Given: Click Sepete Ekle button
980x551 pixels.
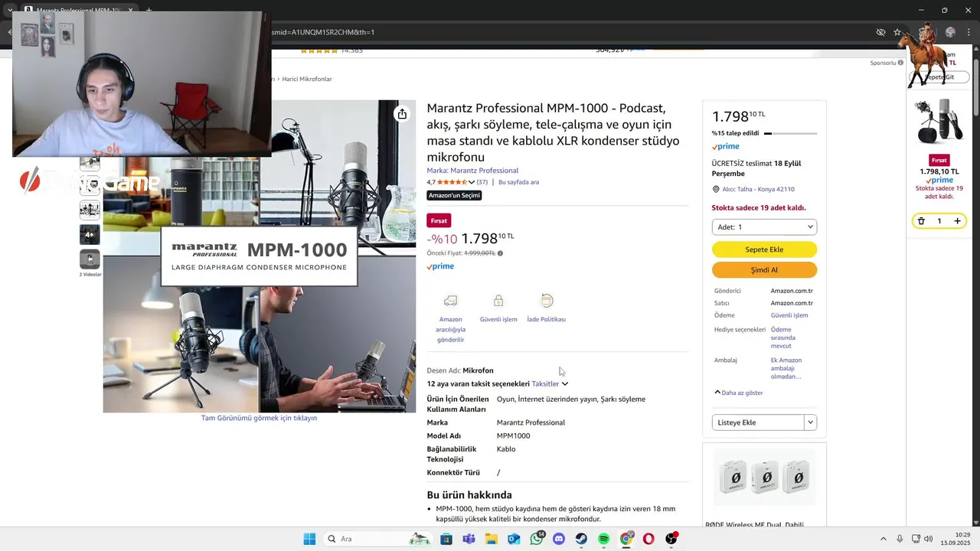Looking at the screenshot, I should pos(764,249).
